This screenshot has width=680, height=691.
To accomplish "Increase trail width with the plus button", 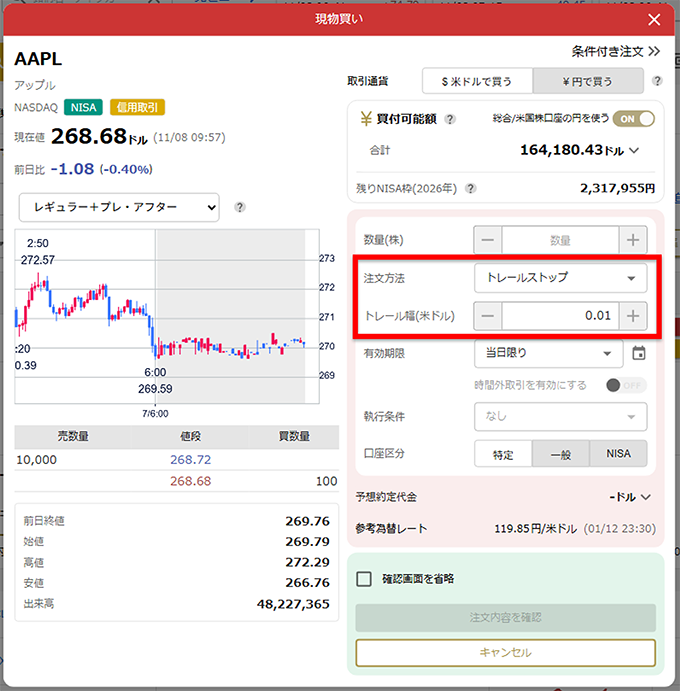I will coord(632,316).
